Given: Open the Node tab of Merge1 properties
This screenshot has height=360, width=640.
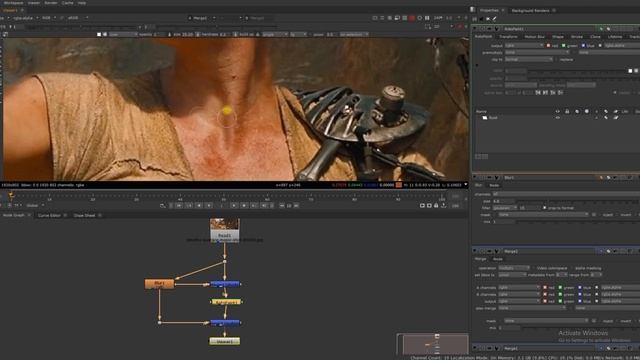Looking at the screenshot, I should pos(498,259).
